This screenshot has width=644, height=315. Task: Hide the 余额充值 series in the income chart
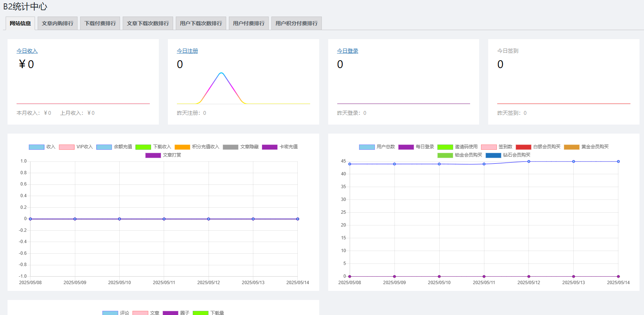pyautogui.click(x=114, y=147)
